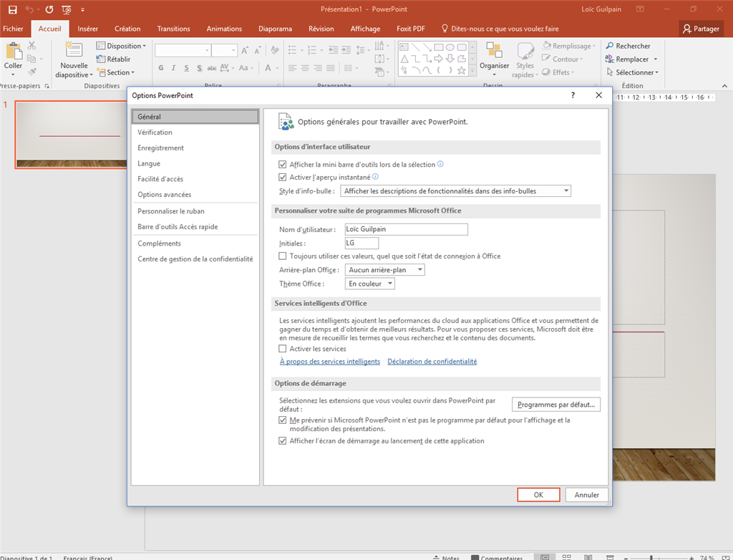Image resolution: width=733 pixels, height=560 pixels.
Task: Click the Rechercher magnifier in the Édition group
Action: tap(610, 46)
